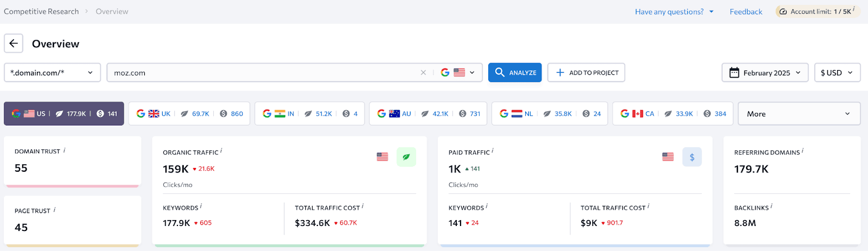This screenshot has width=868, height=251.
Task: Expand the More countries dropdown
Action: (799, 114)
